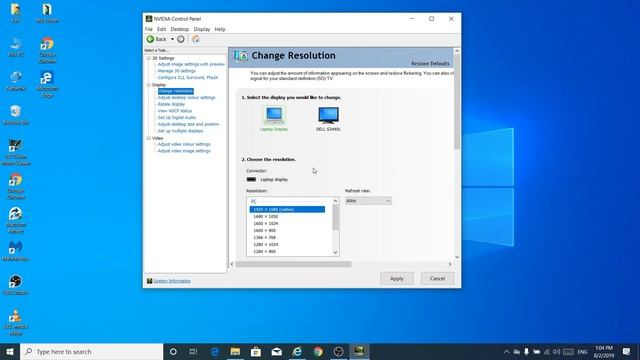The height and width of the screenshot is (360, 640).
Task: Open the System Information link
Action: tap(172, 281)
